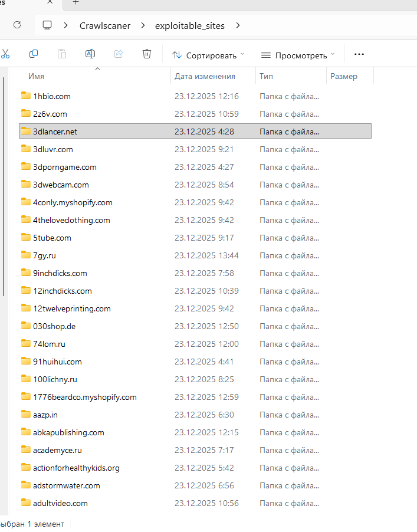This screenshot has height=532, width=417.
Task: Click date 23.12.2025 12:16 cell
Action: click(206, 96)
